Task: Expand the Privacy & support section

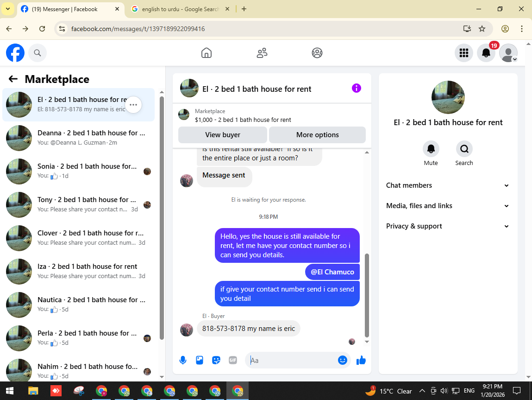Action: [448, 226]
